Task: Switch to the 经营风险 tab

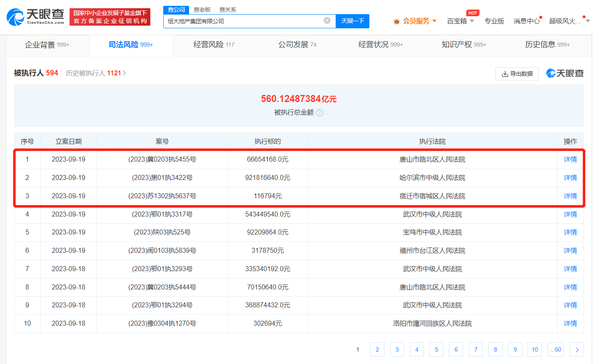Action: click(x=214, y=45)
